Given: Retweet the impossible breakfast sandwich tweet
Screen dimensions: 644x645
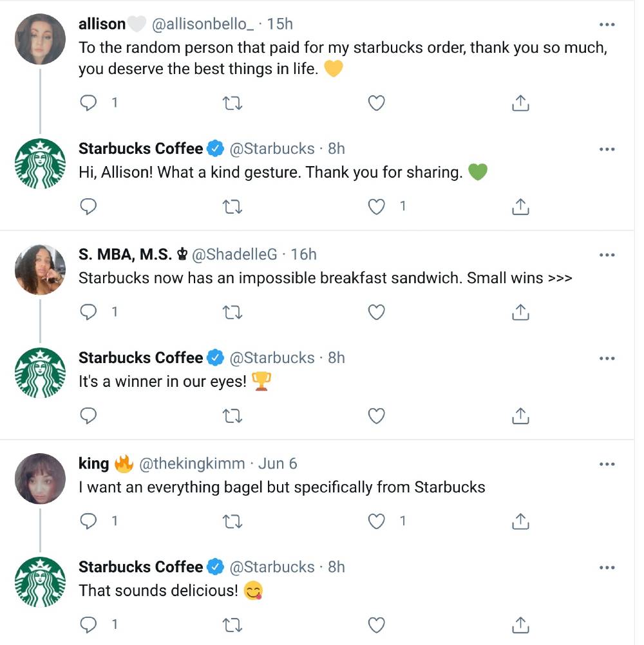Looking at the screenshot, I should point(232,312).
